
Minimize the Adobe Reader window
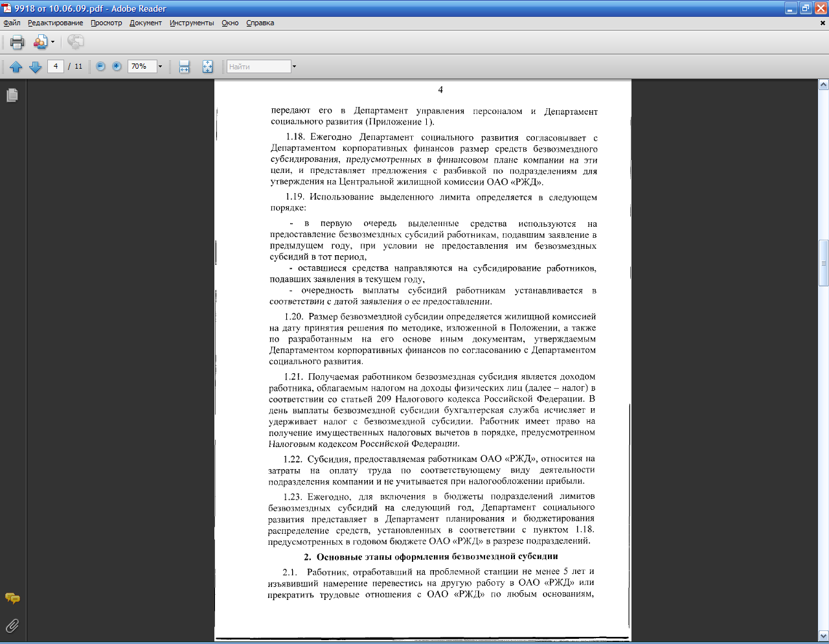pos(791,8)
